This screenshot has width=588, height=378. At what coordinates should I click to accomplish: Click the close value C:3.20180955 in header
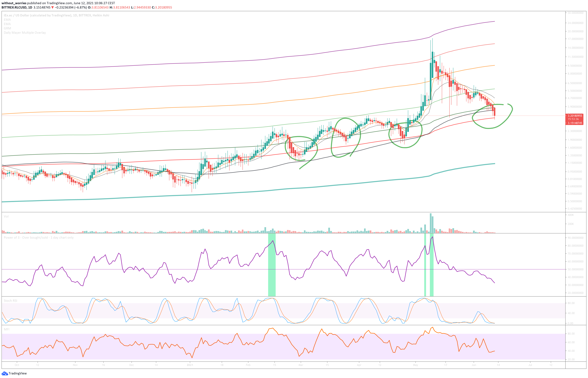point(162,7)
